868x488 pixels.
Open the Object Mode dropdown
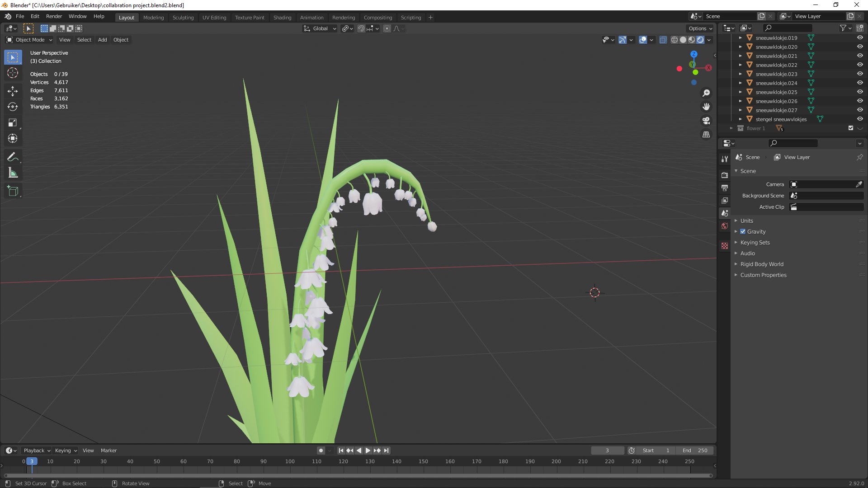(29, 40)
